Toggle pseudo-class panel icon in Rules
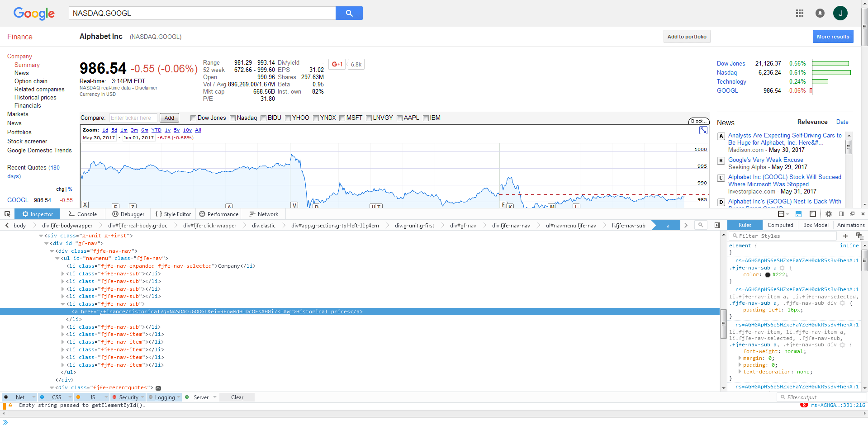 [859, 236]
